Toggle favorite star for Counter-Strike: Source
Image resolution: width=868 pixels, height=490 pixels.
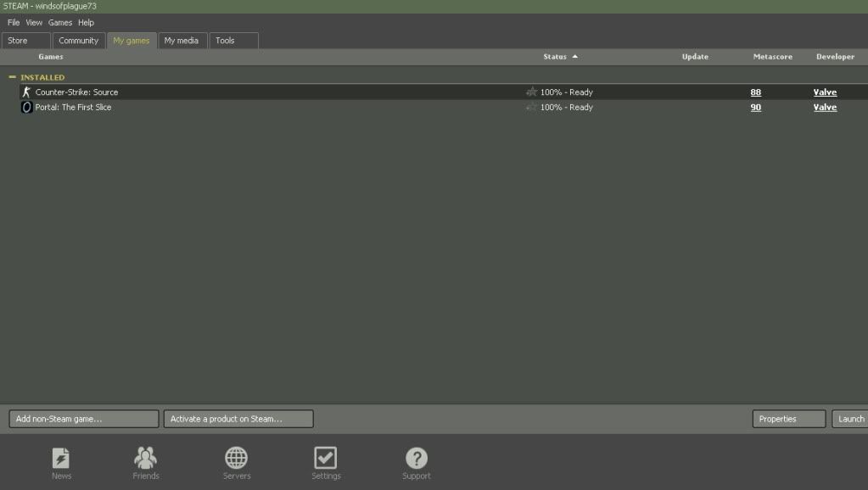pos(531,92)
